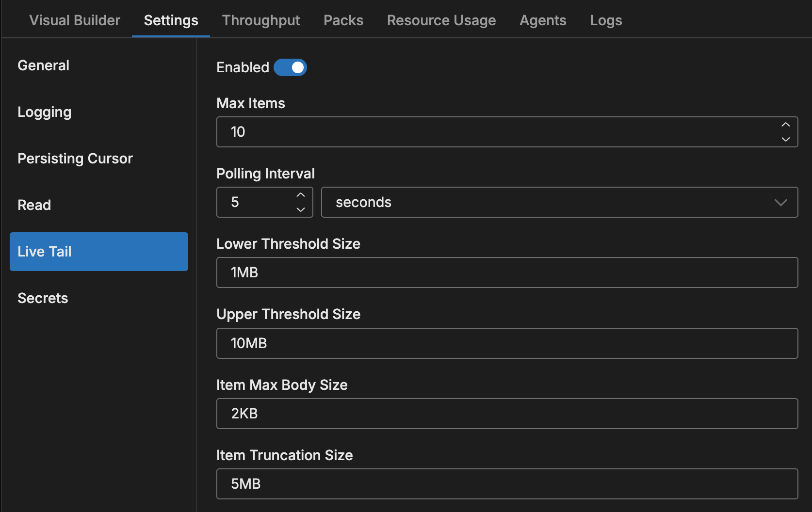Select the Packs tab
Screen dimensions: 812x512
tap(343, 20)
